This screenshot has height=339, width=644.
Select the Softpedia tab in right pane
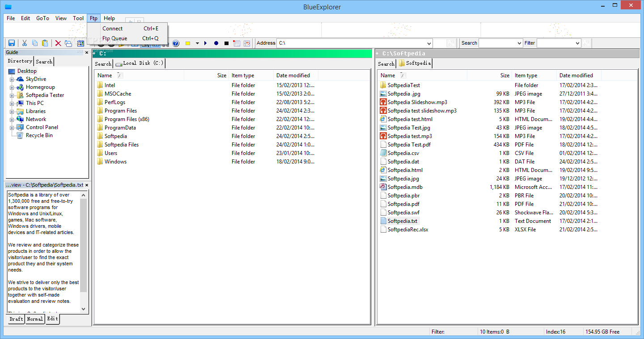415,63
